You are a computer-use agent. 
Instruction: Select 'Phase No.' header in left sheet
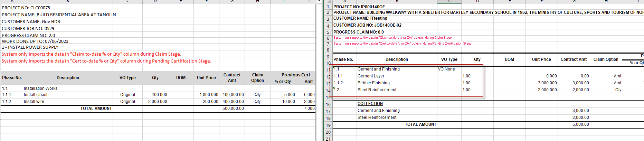pyautogui.click(x=12, y=77)
